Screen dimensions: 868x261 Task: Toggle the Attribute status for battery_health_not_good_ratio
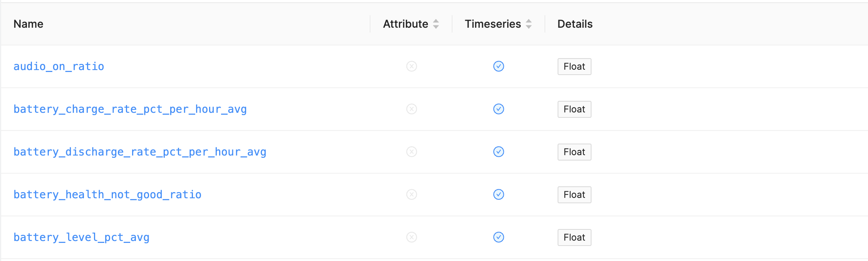412,195
